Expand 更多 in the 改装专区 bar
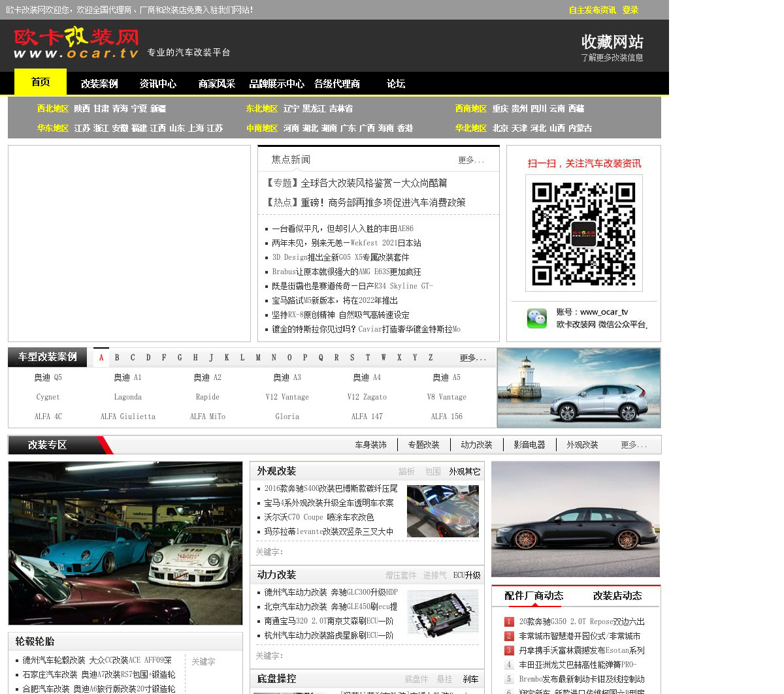This screenshot has height=694, width=784. pyautogui.click(x=633, y=445)
